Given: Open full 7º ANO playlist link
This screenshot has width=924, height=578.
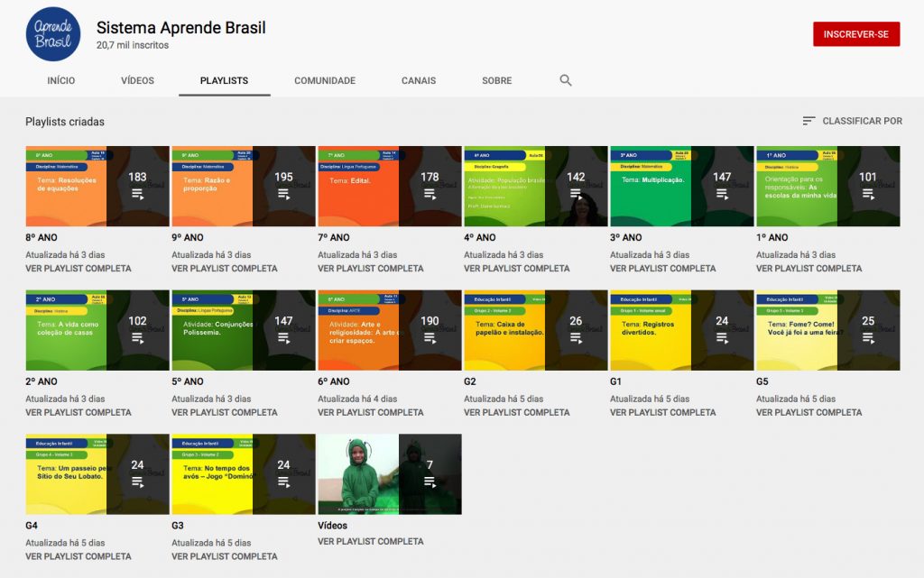Looking at the screenshot, I should (371, 269).
